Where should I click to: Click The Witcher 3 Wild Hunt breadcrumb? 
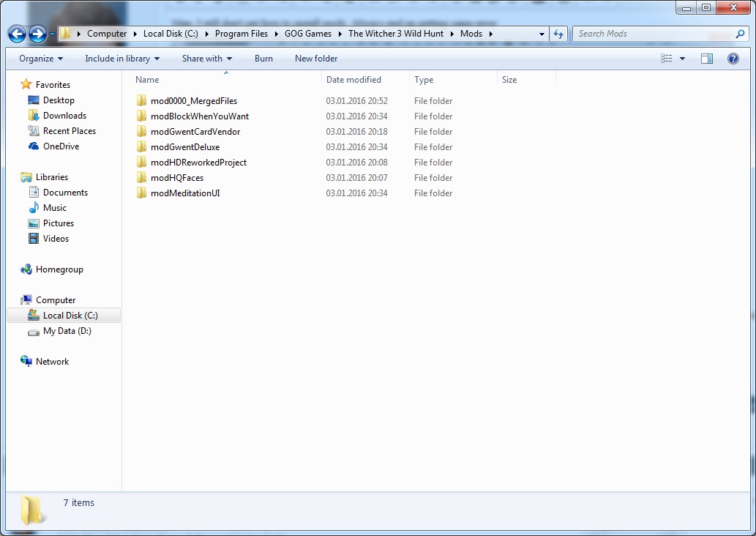coord(396,34)
